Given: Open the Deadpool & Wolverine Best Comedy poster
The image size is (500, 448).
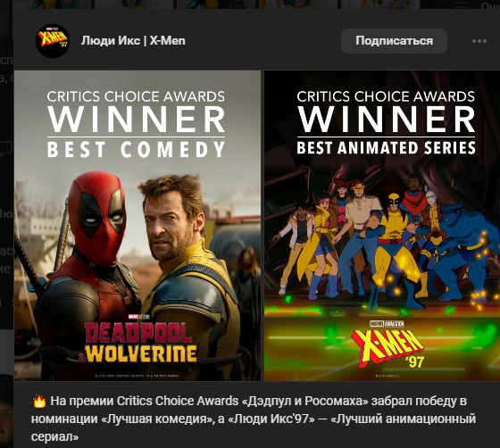Looking at the screenshot, I should [x=137, y=226].
